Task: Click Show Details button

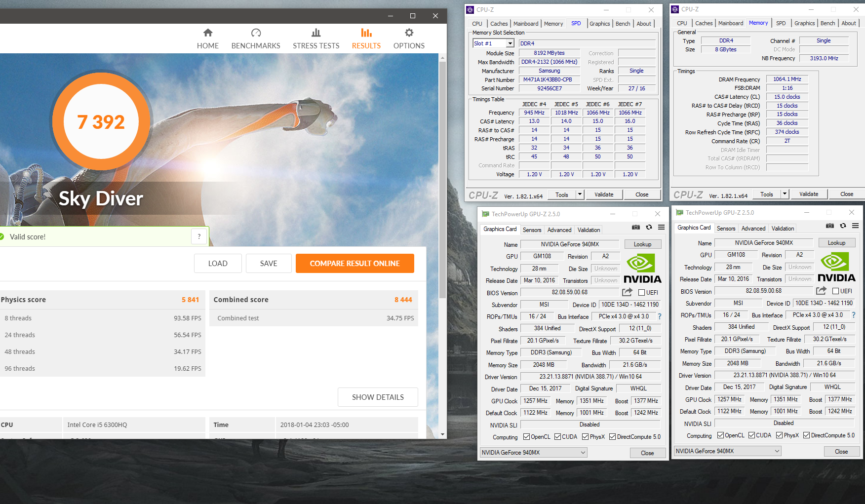Action: click(378, 397)
